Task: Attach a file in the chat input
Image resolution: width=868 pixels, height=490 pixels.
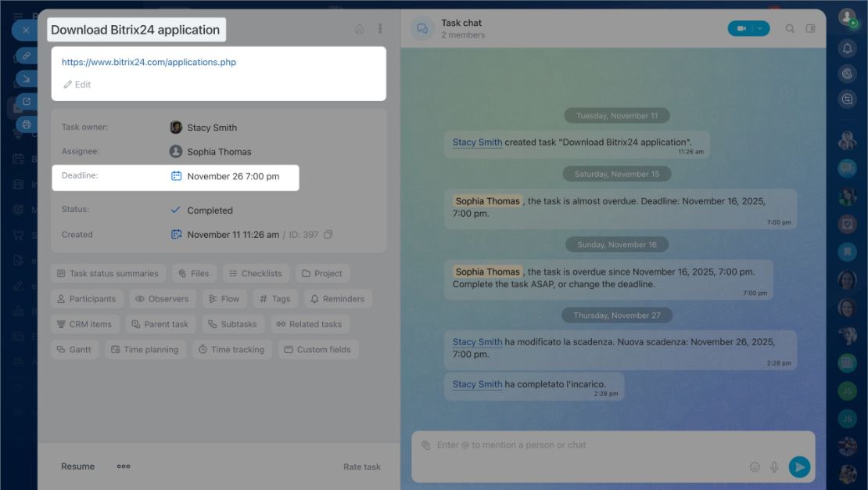Action: pyautogui.click(x=425, y=445)
